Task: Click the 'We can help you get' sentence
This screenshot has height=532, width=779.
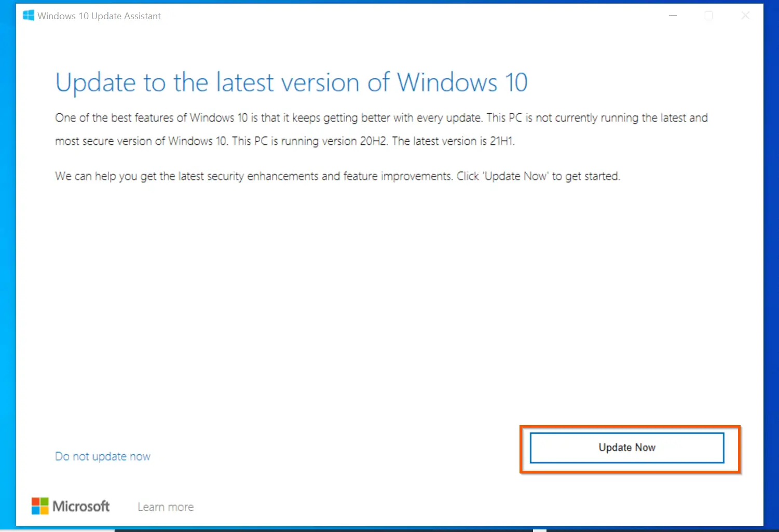Action: (x=338, y=176)
